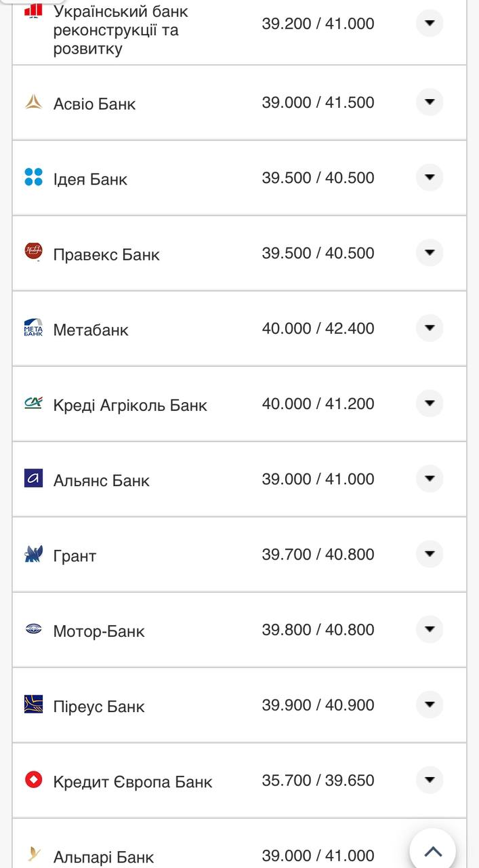
Task: Click the Грант rate 39.700 / 40.800
Action: click(318, 555)
